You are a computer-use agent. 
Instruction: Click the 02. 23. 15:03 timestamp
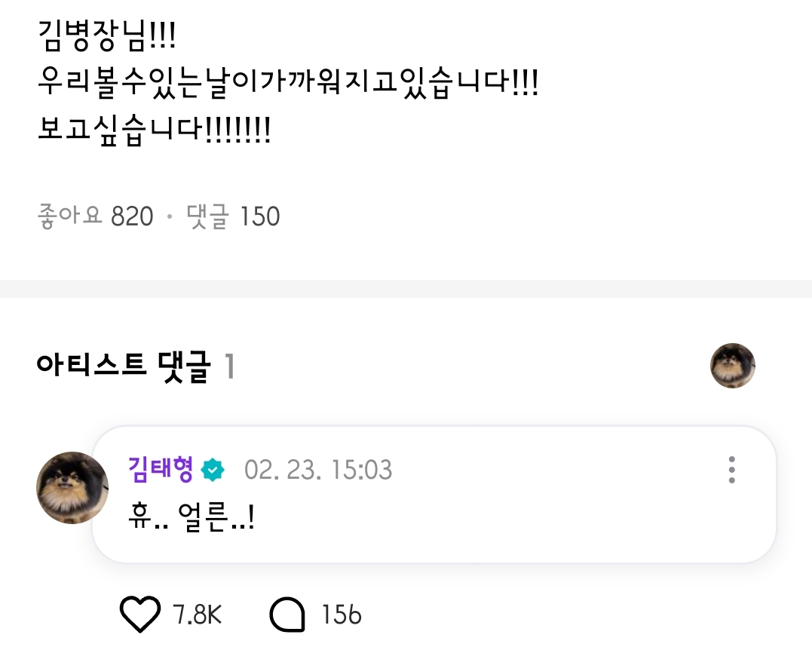(x=318, y=470)
